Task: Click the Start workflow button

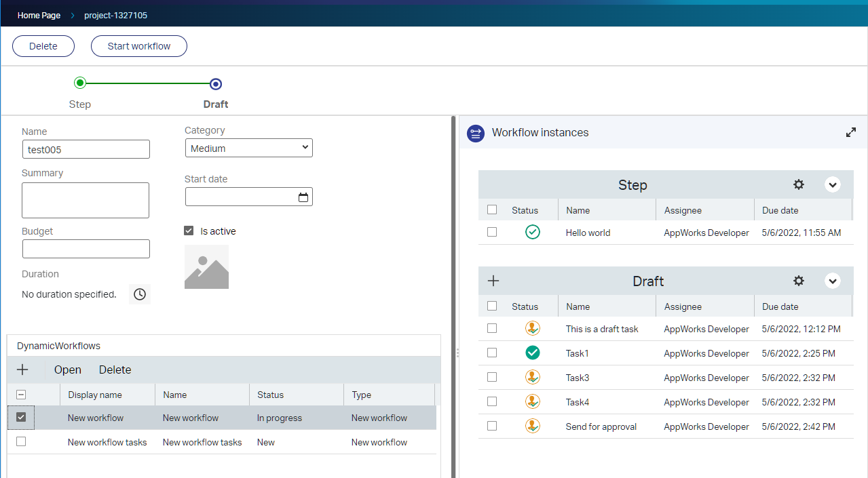Action: (139, 46)
